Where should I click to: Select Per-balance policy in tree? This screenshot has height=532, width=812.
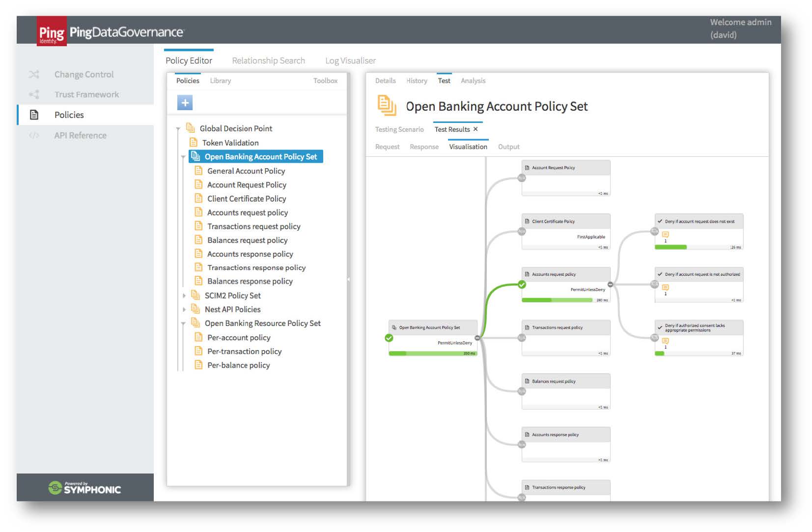[238, 365]
